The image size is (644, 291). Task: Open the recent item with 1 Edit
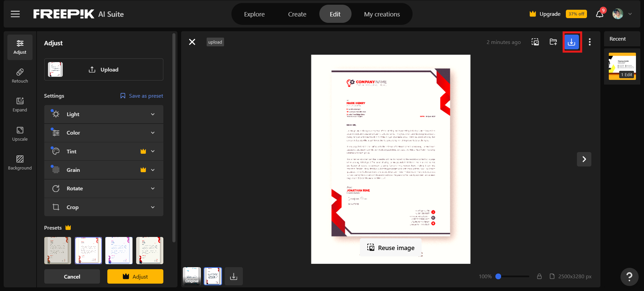pyautogui.click(x=622, y=66)
